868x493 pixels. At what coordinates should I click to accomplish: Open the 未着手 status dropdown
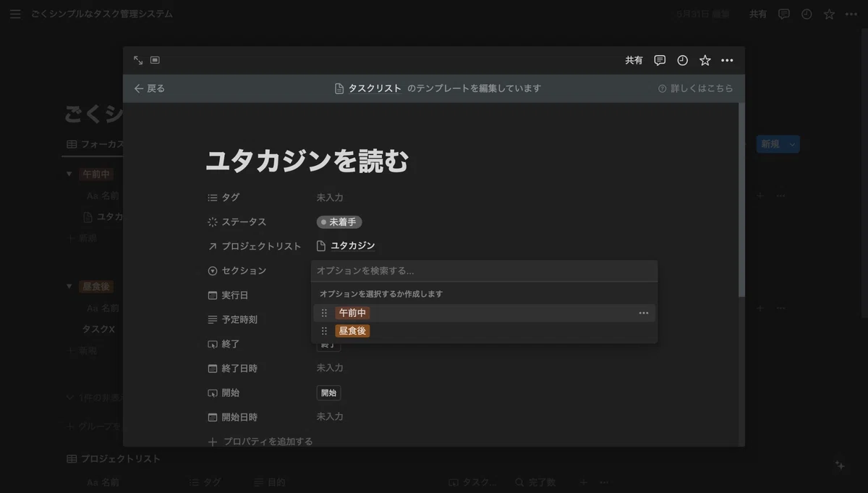339,222
